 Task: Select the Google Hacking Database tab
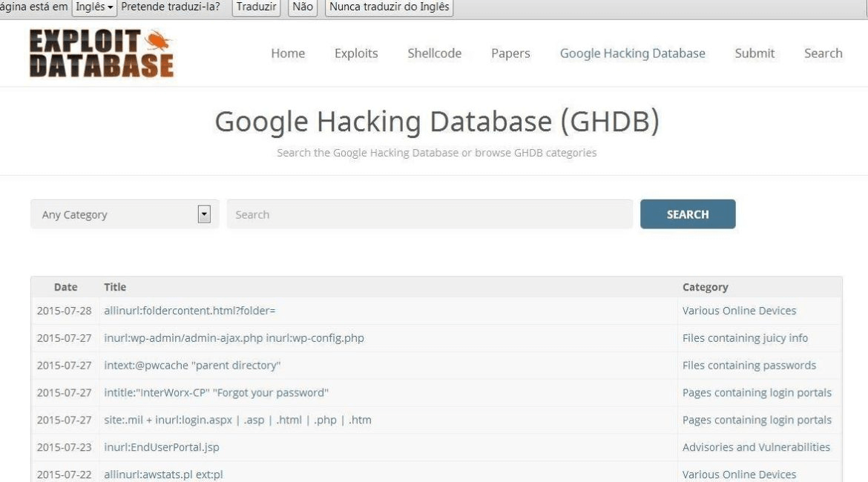pyautogui.click(x=632, y=53)
